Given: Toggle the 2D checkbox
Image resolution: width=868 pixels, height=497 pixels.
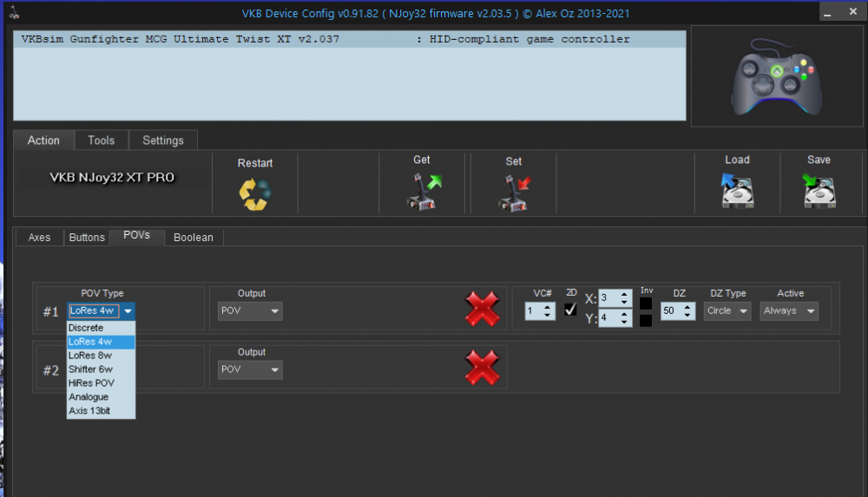Looking at the screenshot, I should coord(570,310).
